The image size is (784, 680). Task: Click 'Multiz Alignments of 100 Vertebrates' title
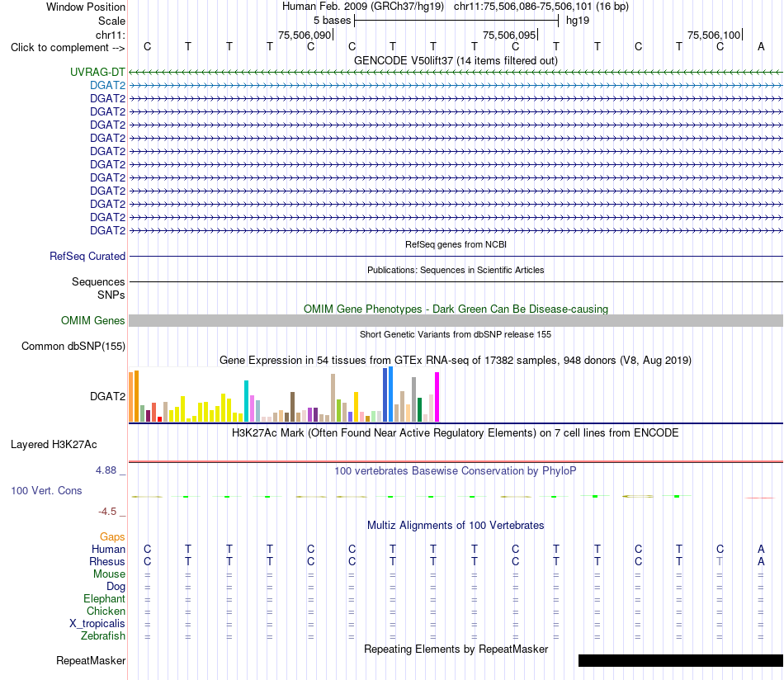(456, 525)
